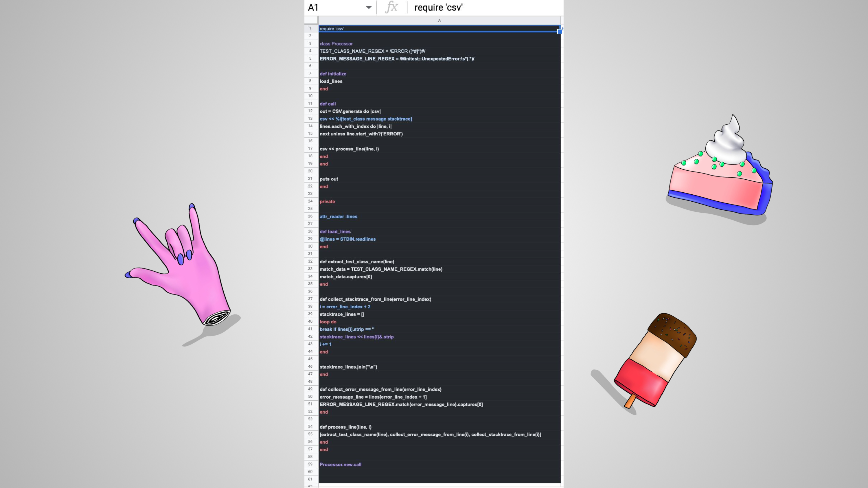
Task: Click the fx function icon
Action: (391, 7)
